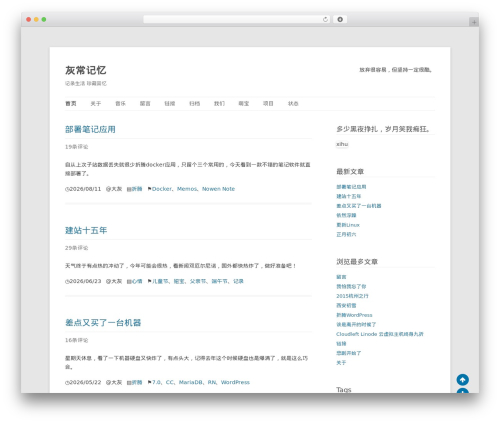Click the 最新文章 sidebar heading

pyautogui.click(x=350, y=172)
